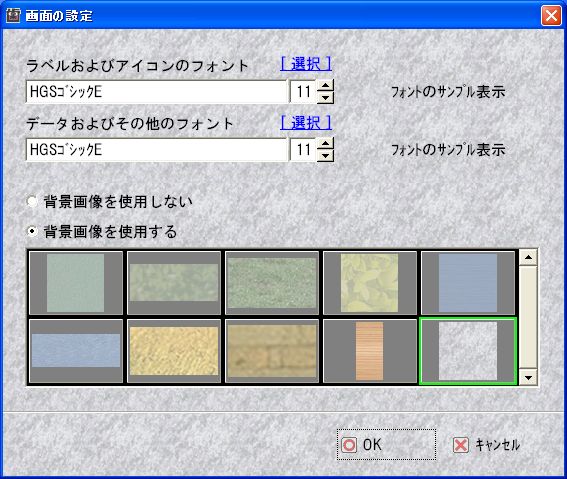
Task: Open 選択 link for data font
Action: [x=306, y=123]
